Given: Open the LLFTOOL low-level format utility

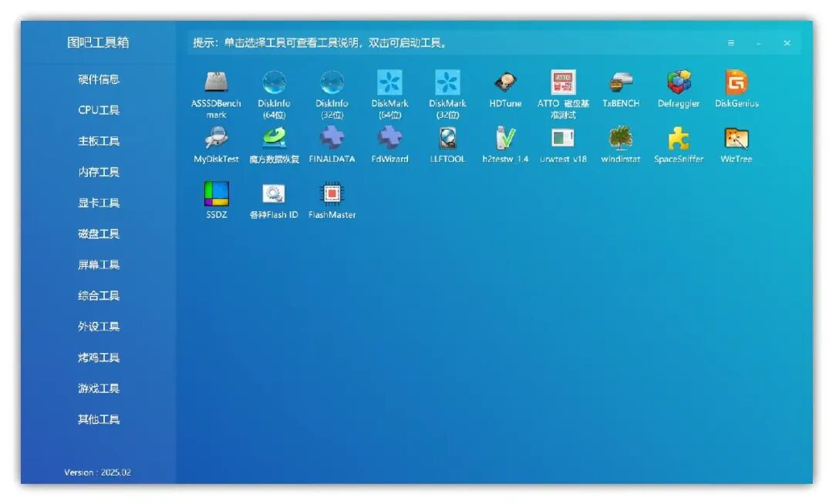Looking at the screenshot, I should (447, 141).
